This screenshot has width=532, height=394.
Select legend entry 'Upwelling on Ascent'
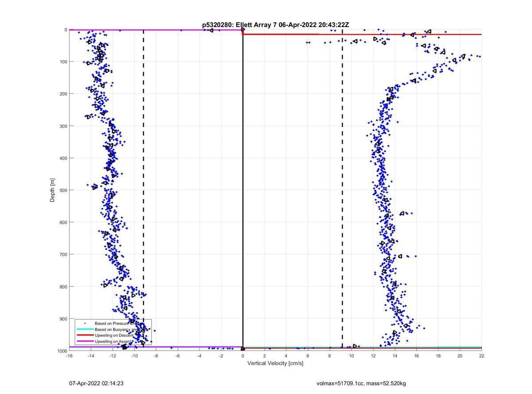click(113, 342)
